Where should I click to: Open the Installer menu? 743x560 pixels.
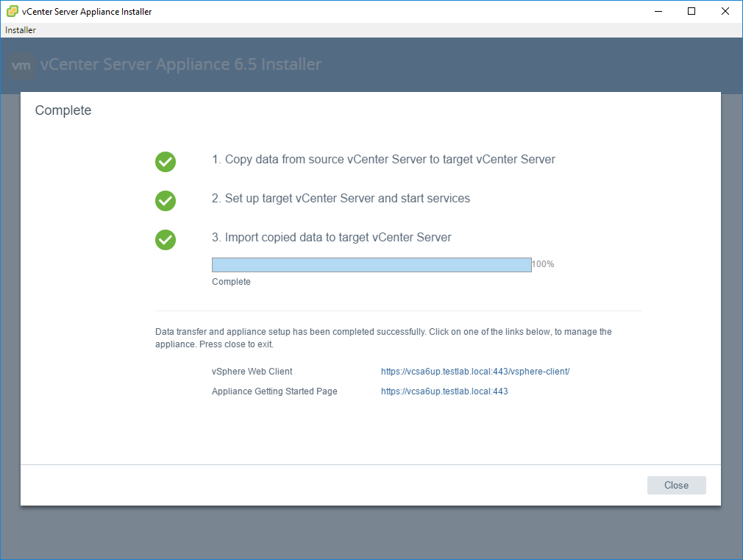tap(21, 30)
